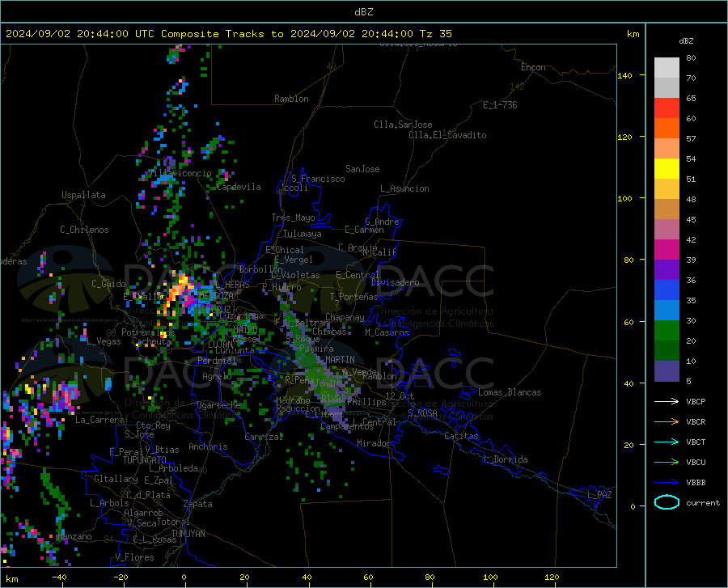Click the 'km' label at bottom left
This screenshot has width=728, height=588.
pyautogui.click(x=11, y=579)
